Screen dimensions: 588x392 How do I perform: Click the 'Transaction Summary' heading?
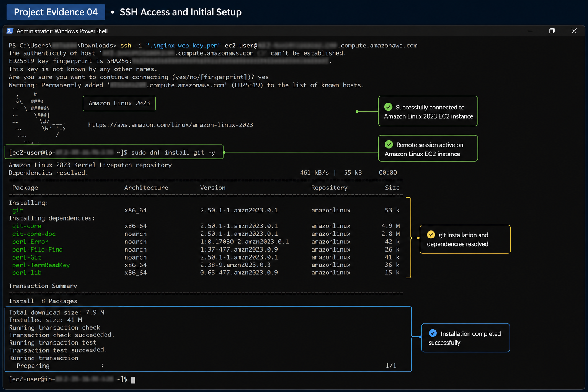point(43,286)
